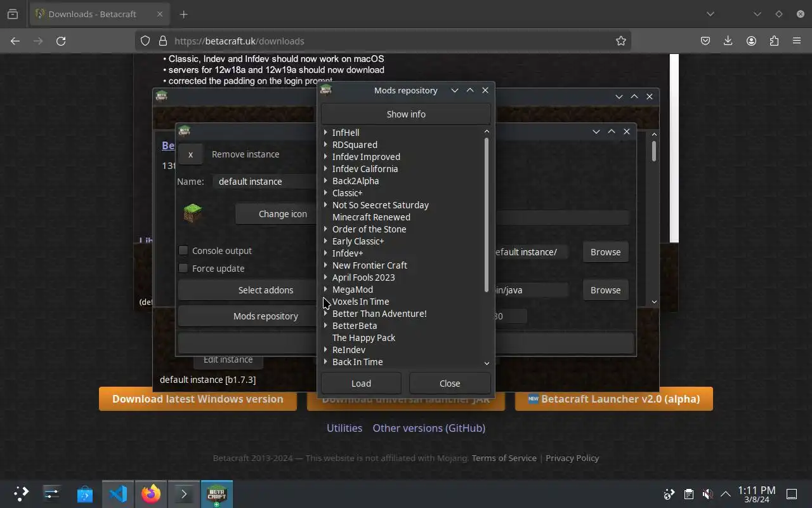Open Other versions (GitHub) link

click(429, 428)
